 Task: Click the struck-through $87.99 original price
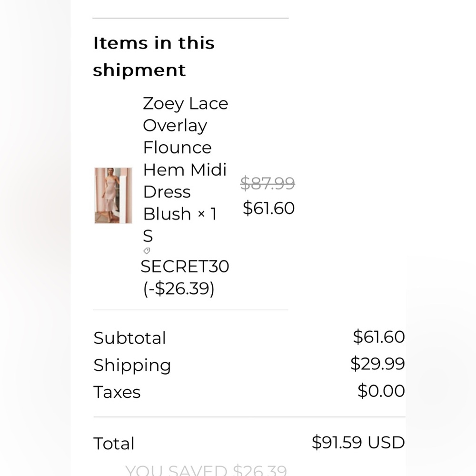[x=268, y=183]
